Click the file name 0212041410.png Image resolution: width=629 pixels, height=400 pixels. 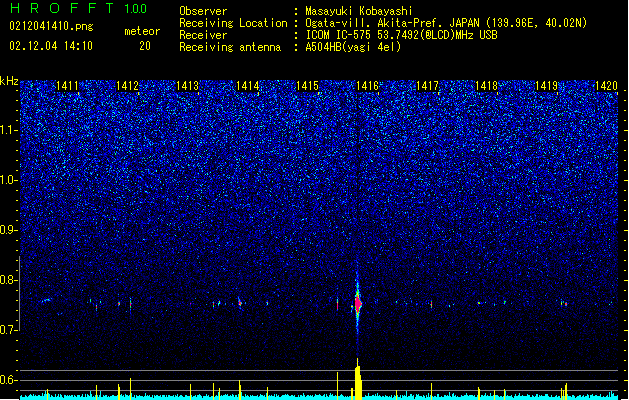tap(51, 27)
